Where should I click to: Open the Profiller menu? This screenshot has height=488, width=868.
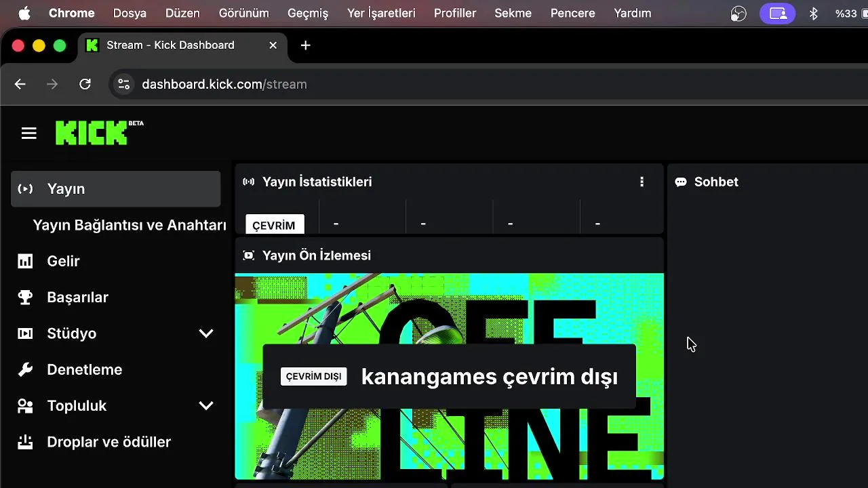pyautogui.click(x=455, y=13)
